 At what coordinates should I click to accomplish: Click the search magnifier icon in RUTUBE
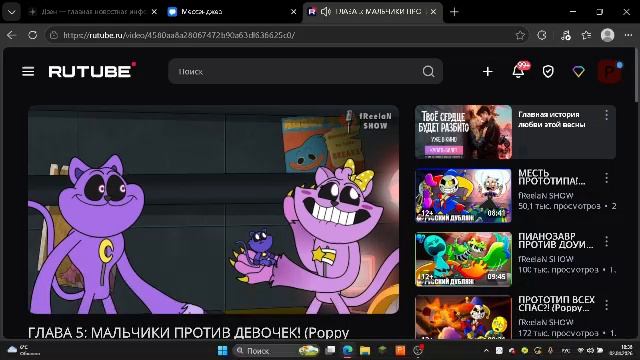coord(428,71)
